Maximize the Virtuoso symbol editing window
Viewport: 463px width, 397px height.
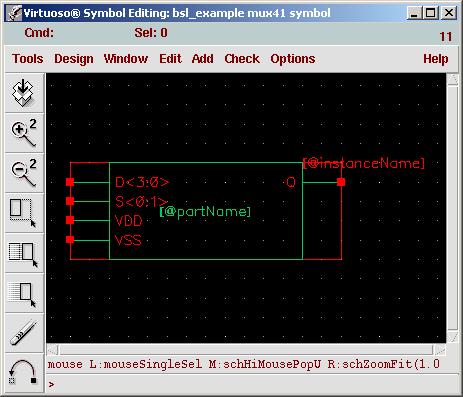click(x=430, y=13)
